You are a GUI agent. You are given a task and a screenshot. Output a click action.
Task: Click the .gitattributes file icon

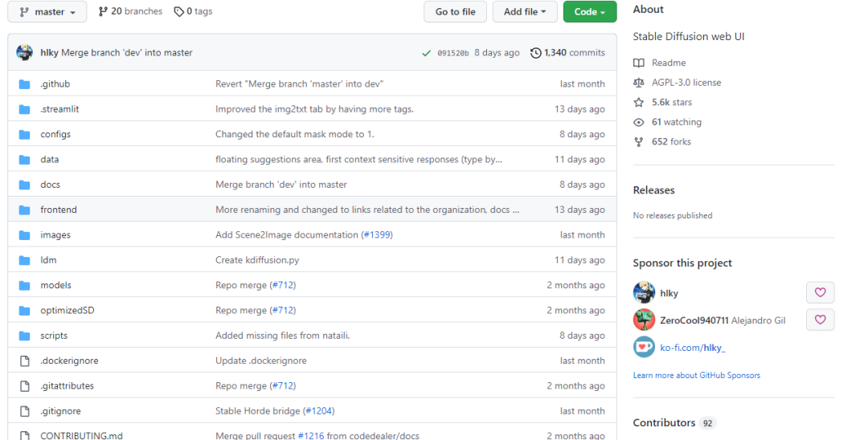tap(24, 386)
